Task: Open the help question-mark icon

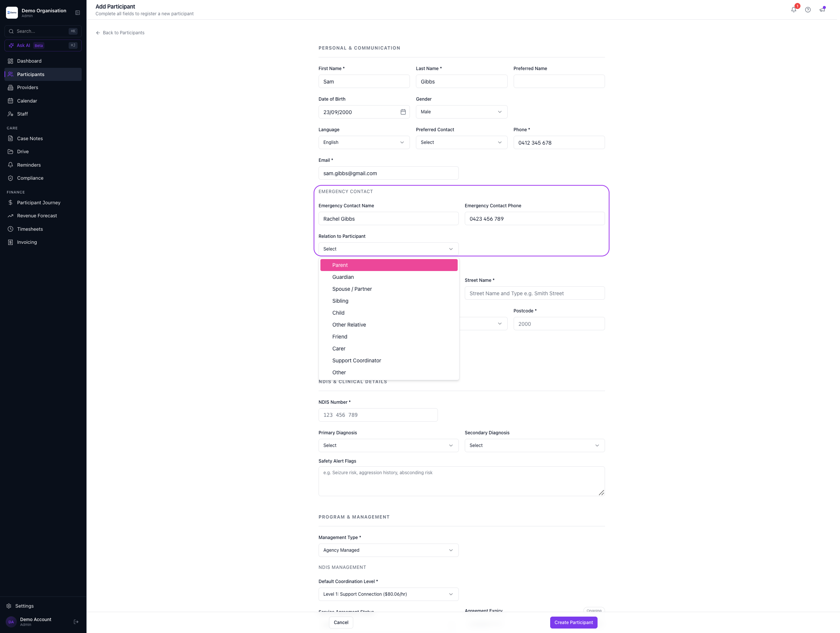Action: click(808, 10)
